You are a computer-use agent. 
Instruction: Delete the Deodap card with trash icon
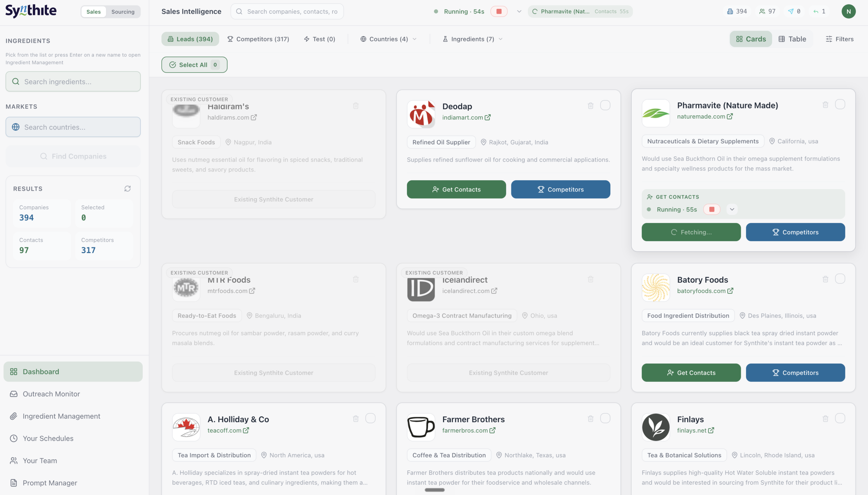pyautogui.click(x=590, y=106)
